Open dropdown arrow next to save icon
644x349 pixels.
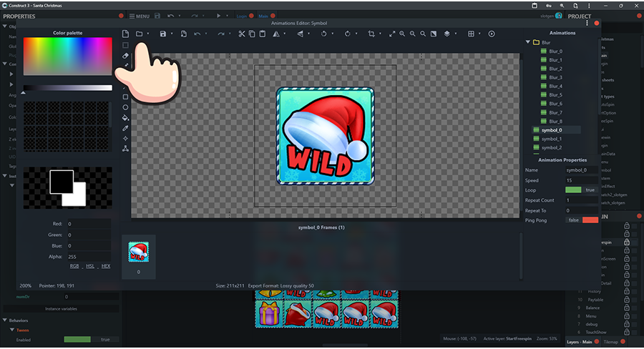(x=172, y=34)
